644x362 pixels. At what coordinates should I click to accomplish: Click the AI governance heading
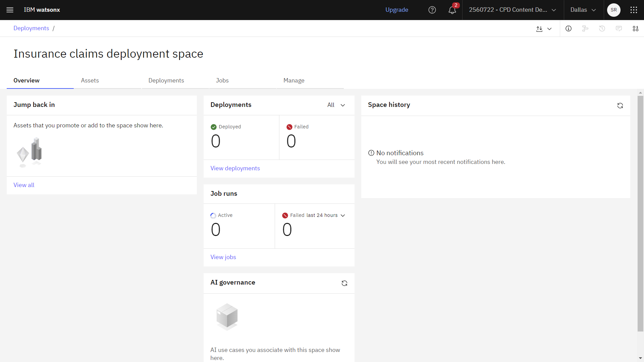pyautogui.click(x=233, y=283)
